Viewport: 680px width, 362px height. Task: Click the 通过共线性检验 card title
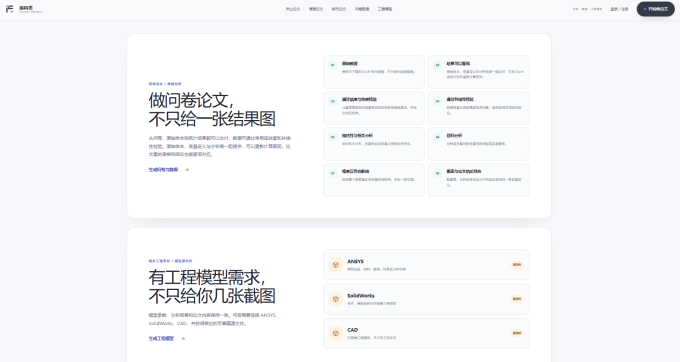click(x=460, y=99)
